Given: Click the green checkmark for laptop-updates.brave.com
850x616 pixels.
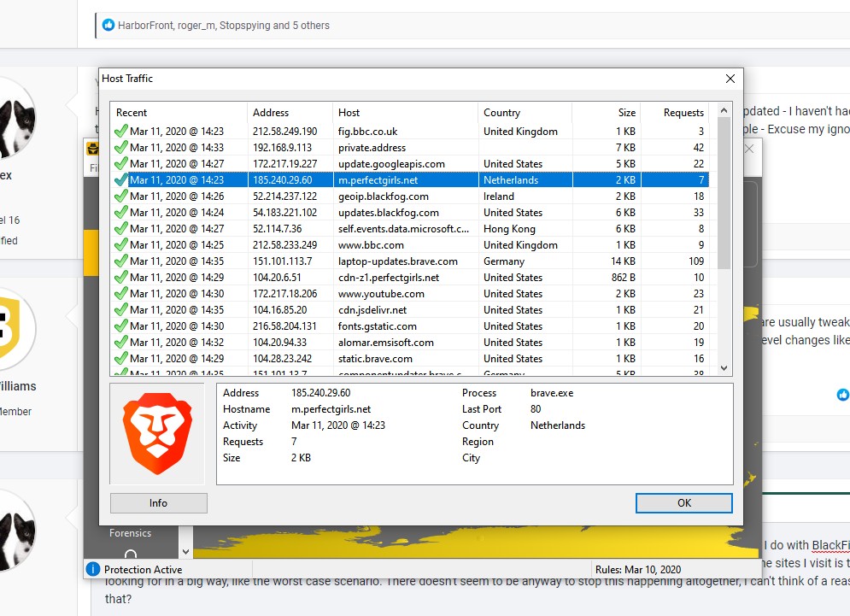Looking at the screenshot, I should click(x=121, y=261).
